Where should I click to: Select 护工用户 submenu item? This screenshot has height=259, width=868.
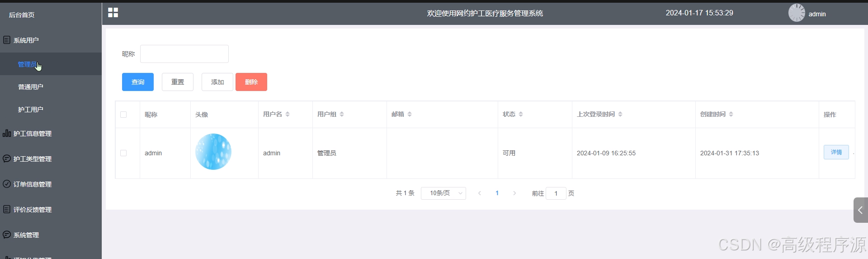coord(51,109)
